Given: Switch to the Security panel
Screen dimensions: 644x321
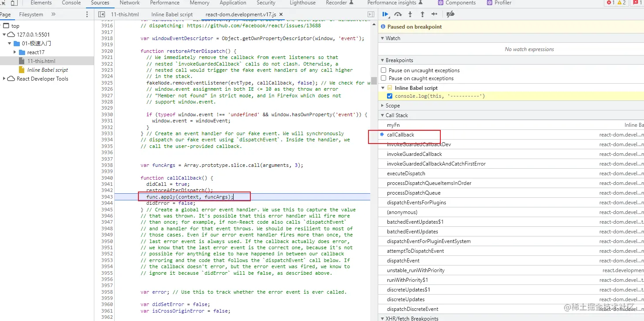Looking at the screenshot, I should tap(266, 3).
